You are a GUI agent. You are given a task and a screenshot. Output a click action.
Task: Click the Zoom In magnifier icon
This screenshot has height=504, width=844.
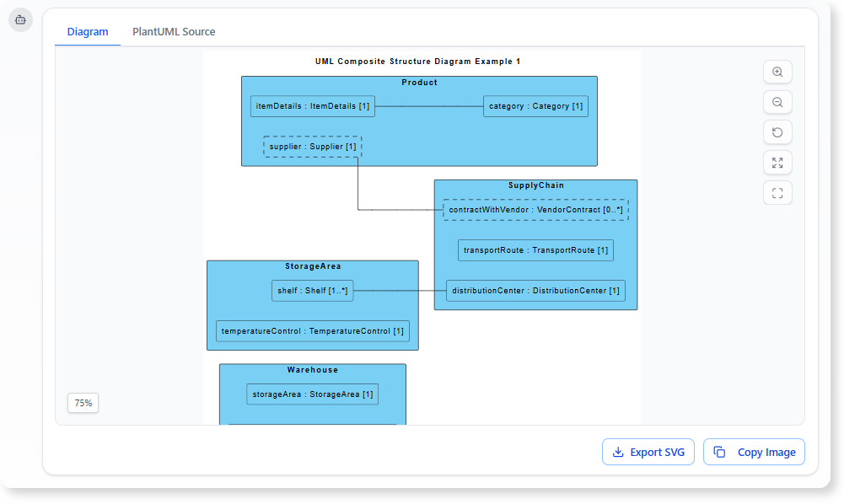tap(777, 72)
